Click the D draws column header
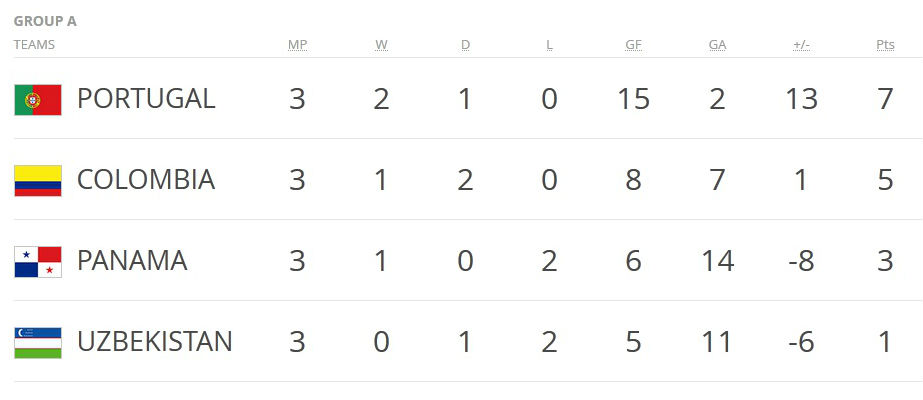 pos(465,45)
